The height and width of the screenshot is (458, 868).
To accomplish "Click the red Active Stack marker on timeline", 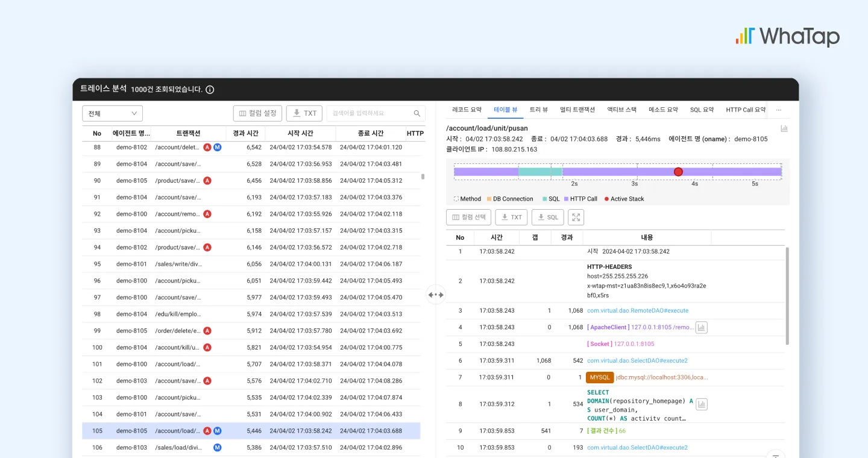I will (678, 172).
